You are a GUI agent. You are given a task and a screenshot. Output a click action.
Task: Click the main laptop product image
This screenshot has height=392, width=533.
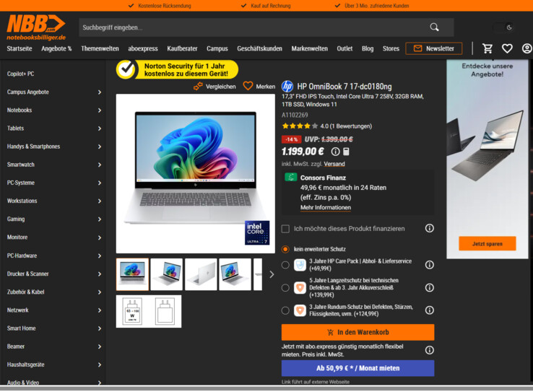196,173
